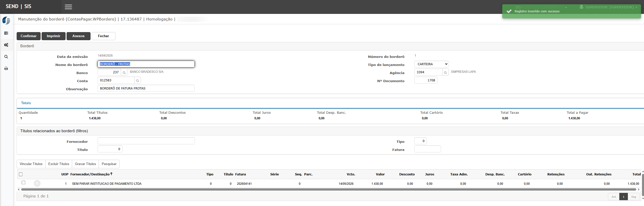Click the horizontal scrollbar under the table

pos(328,189)
